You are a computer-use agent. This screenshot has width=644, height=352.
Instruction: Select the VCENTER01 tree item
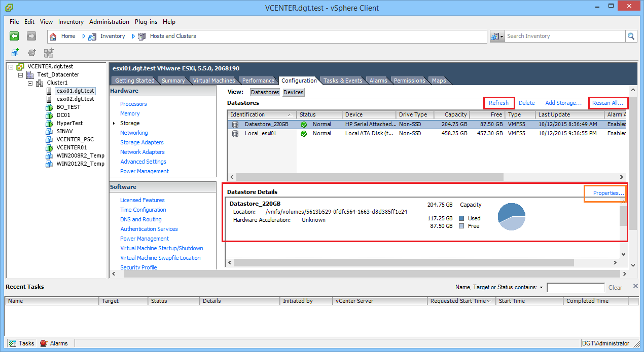(x=70, y=147)
